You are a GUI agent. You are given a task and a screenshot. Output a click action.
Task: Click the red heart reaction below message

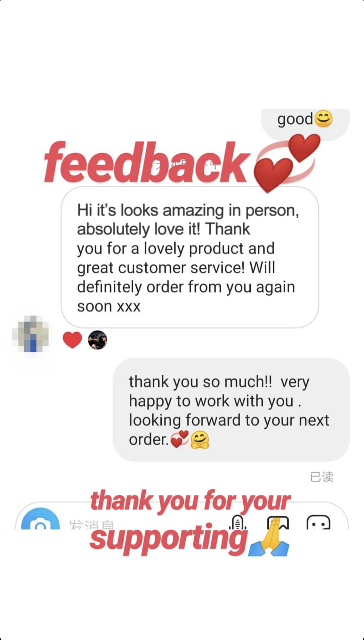pyautogui.click(x=72, y=340)
